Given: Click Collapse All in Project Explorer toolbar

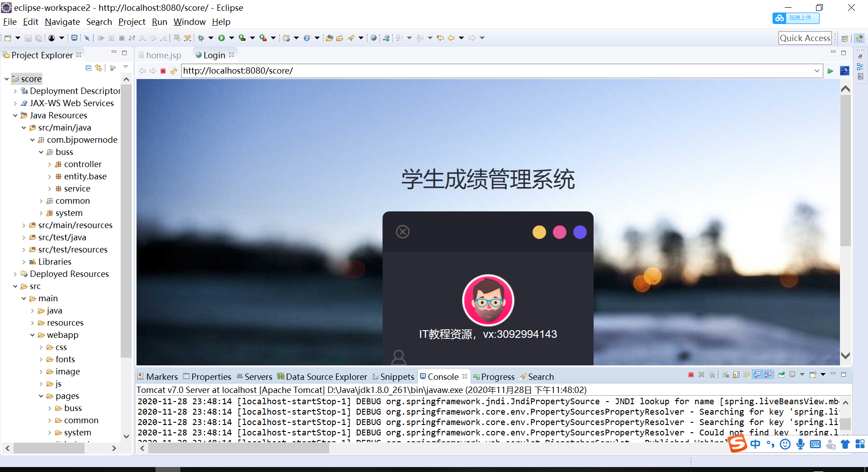Looking at the screenshot, I should 89,68.
